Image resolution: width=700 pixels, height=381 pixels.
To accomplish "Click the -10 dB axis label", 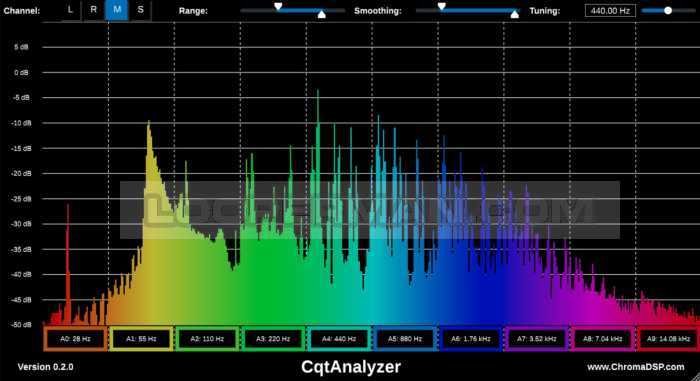I will coord(21,123).
